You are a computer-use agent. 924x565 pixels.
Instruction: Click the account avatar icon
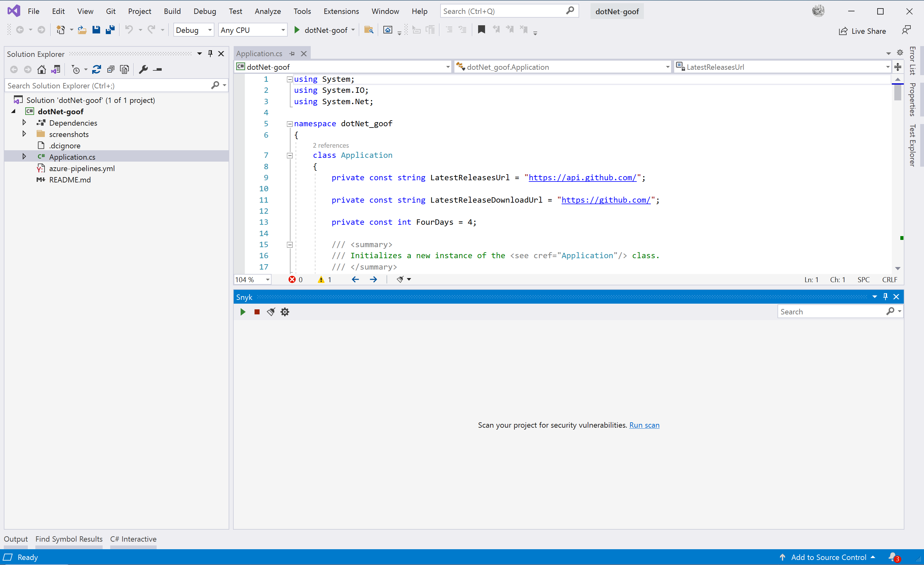coord(818,11)
